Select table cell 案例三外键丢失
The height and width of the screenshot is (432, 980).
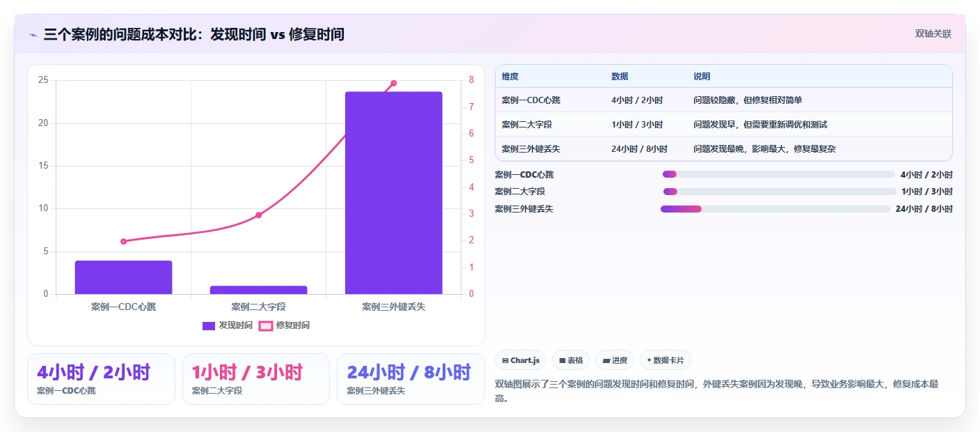click(x=531, y=149)
